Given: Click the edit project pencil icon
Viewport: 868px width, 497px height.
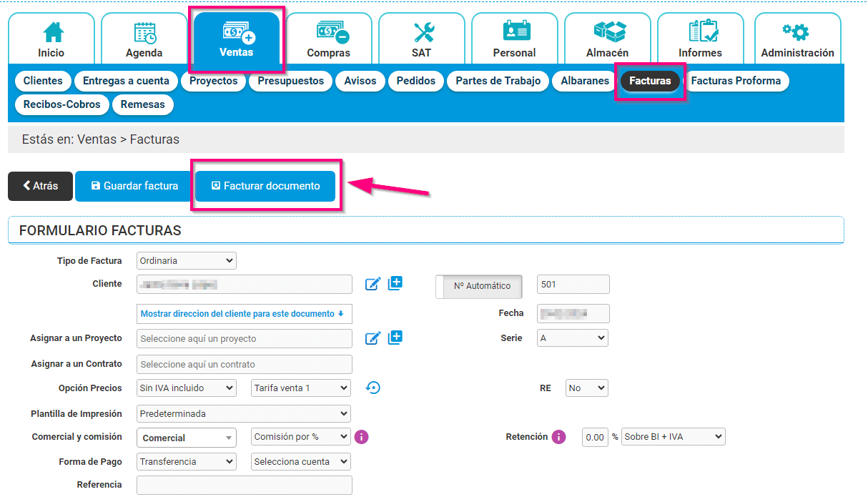Looking at the screenshot, I should point(373,338).
